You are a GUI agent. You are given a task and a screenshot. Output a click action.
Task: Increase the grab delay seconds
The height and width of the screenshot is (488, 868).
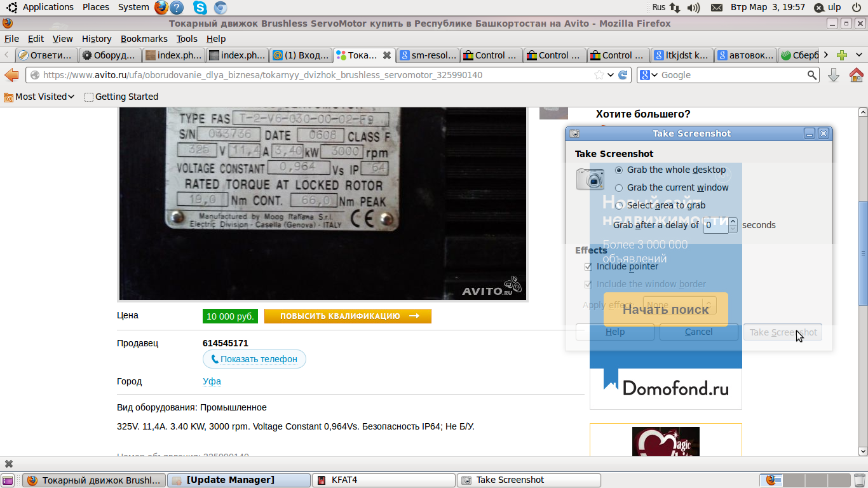coord(733,221)
